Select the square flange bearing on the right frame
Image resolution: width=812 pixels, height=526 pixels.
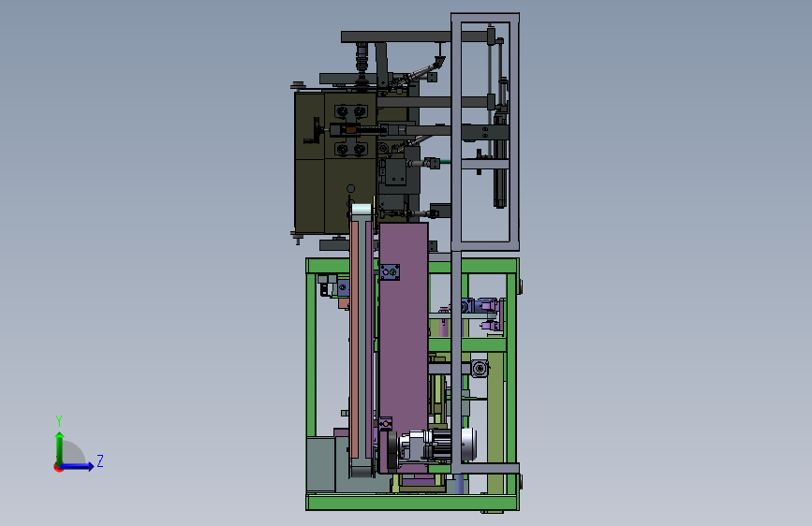pyautogui.click(x=480, y=368)
